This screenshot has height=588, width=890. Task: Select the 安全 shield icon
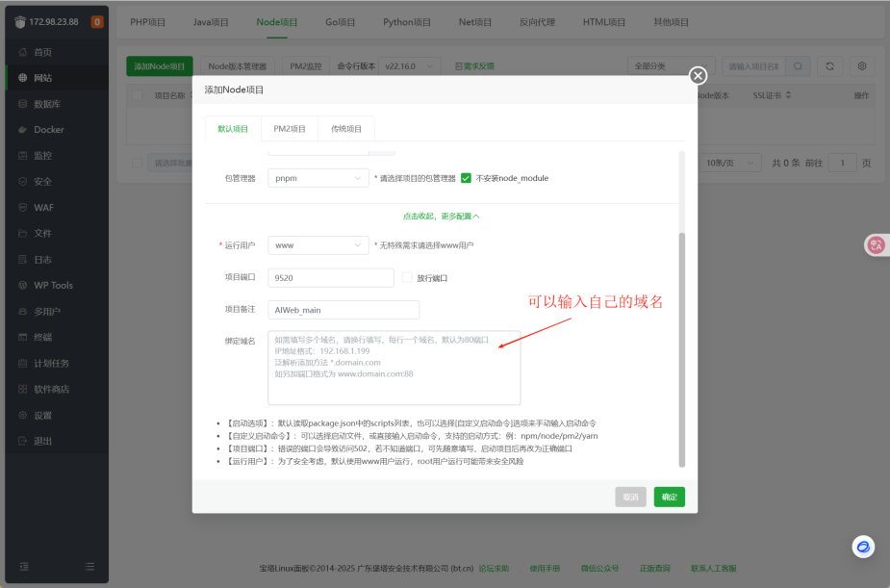(23, 182)
